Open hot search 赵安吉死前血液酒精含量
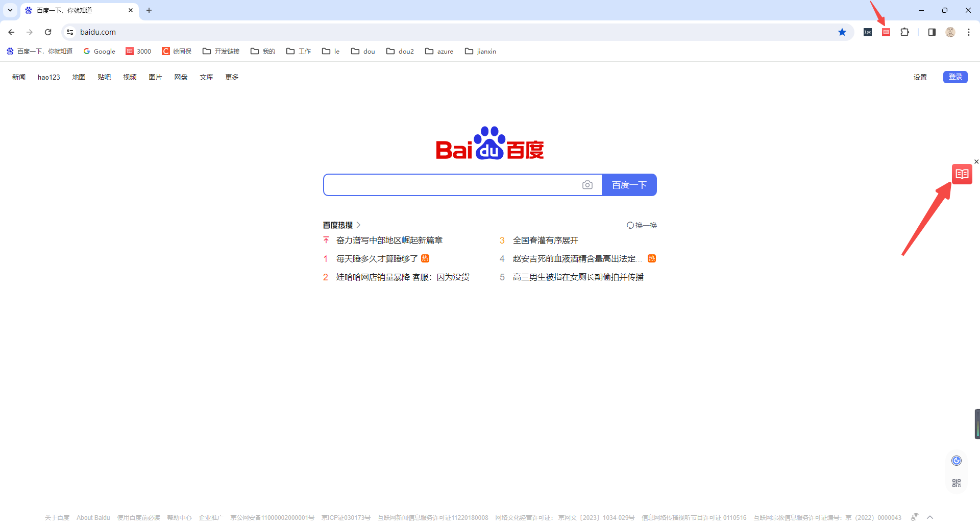Screen dimensions: 980x527 click(577, 259)
